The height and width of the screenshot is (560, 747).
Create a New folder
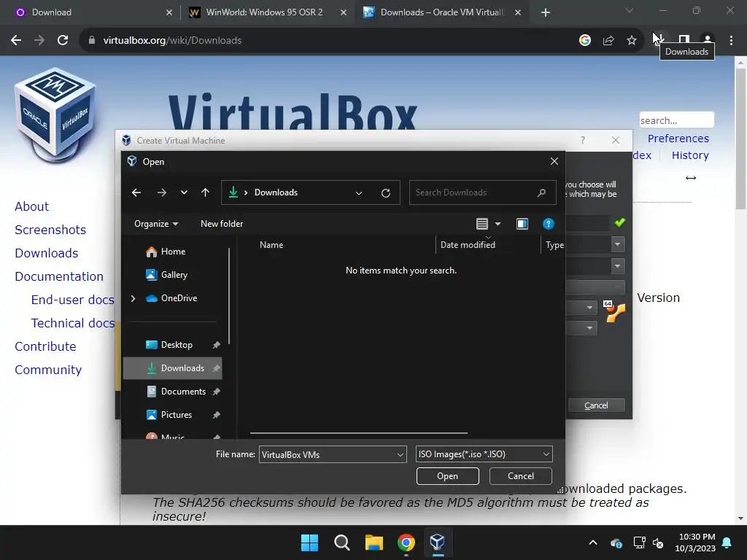(222, 224)
